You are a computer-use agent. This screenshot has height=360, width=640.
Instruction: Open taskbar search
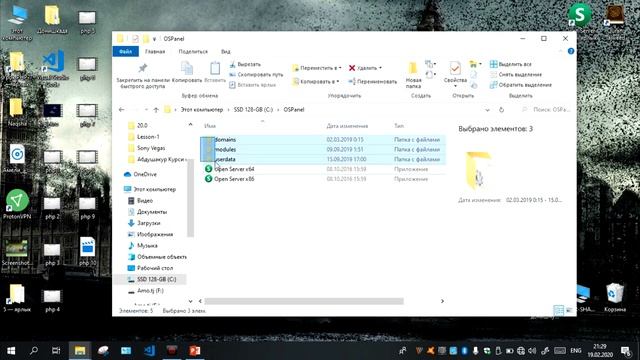[34, 351]
